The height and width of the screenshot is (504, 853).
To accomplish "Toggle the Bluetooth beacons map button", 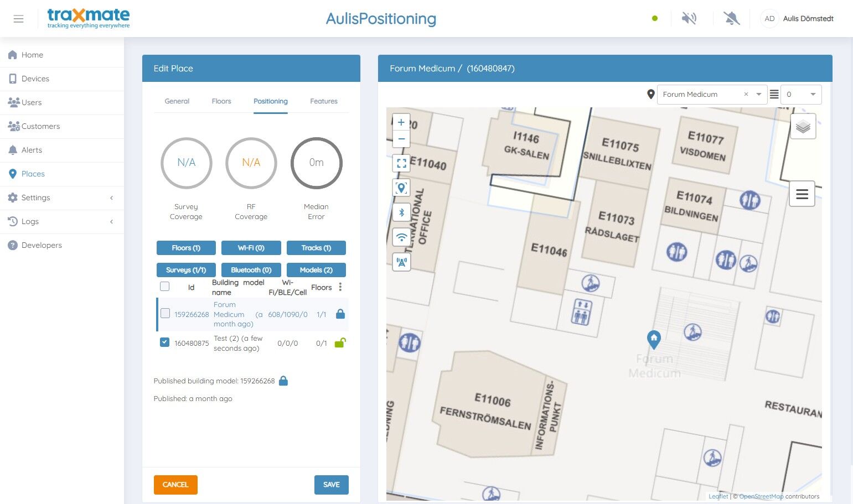I will (401, 212).
